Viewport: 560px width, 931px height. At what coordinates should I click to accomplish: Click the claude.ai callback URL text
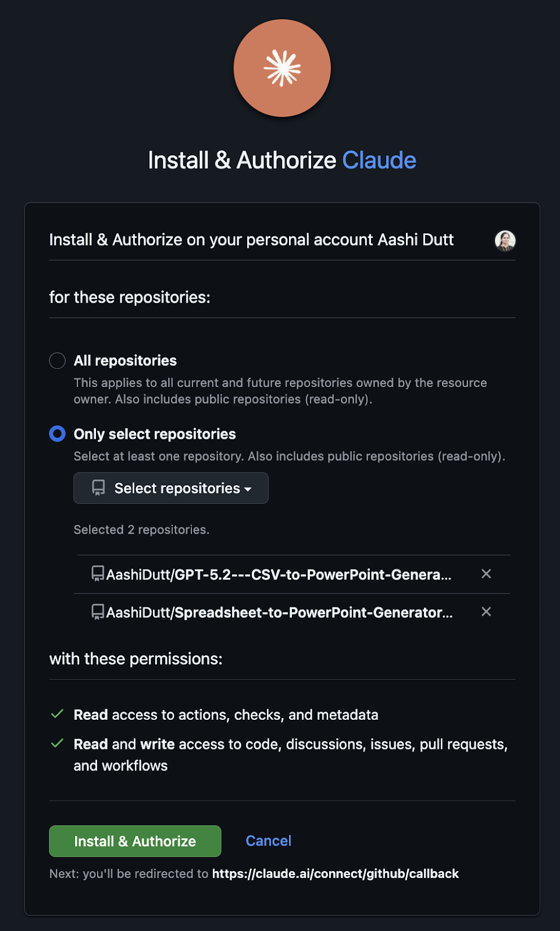(336, 873)
